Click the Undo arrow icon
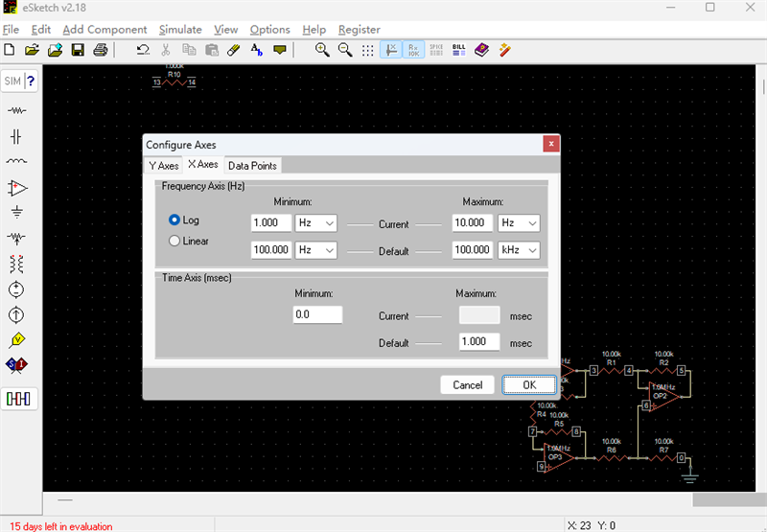Screen dimensions: 767x532 click(x=143, y=50)
